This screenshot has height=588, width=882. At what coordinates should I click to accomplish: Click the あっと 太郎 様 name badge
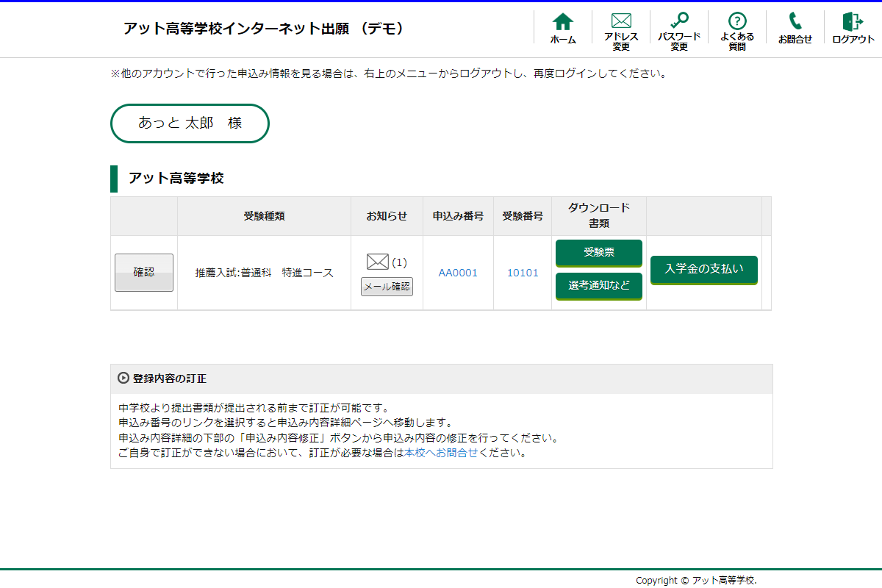[x=190, y=123]
